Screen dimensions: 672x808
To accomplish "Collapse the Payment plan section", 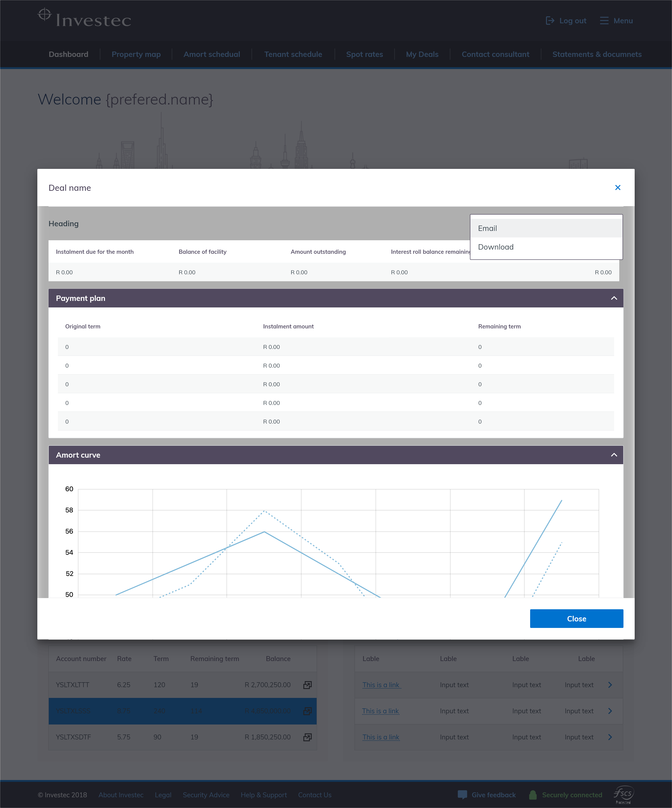I will (x=614, y=298).
